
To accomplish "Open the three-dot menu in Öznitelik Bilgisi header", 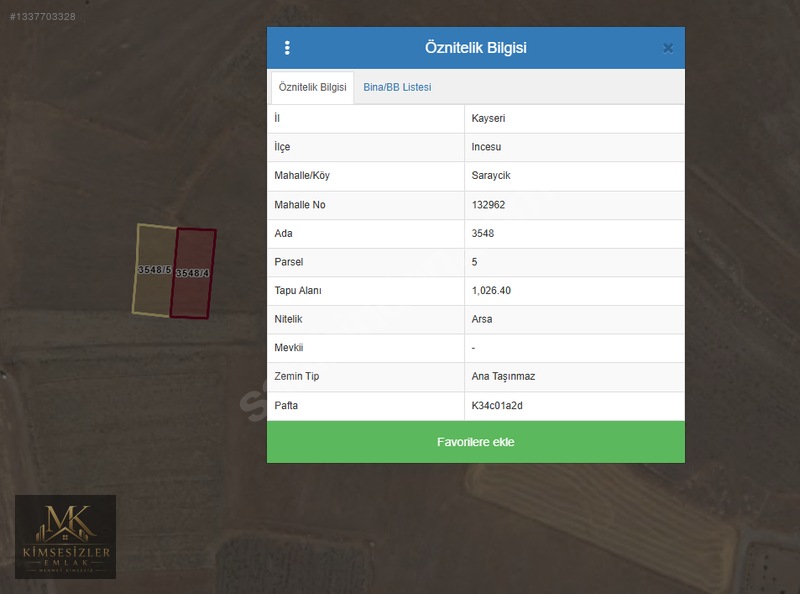I will [x=287, y=48].
